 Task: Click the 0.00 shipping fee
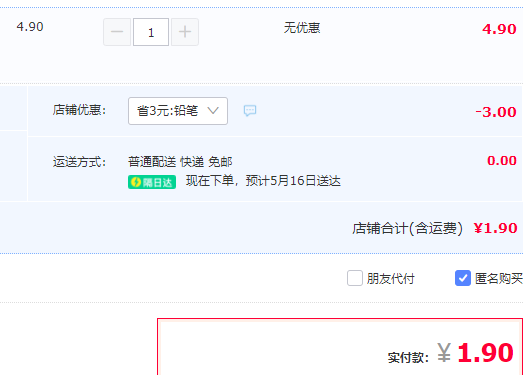502,161
